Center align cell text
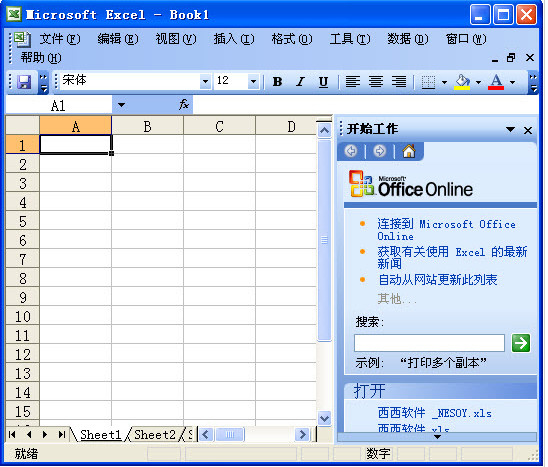Image resolution: width=548 pixels, height=467 pixels. click(x=376, y=82)
